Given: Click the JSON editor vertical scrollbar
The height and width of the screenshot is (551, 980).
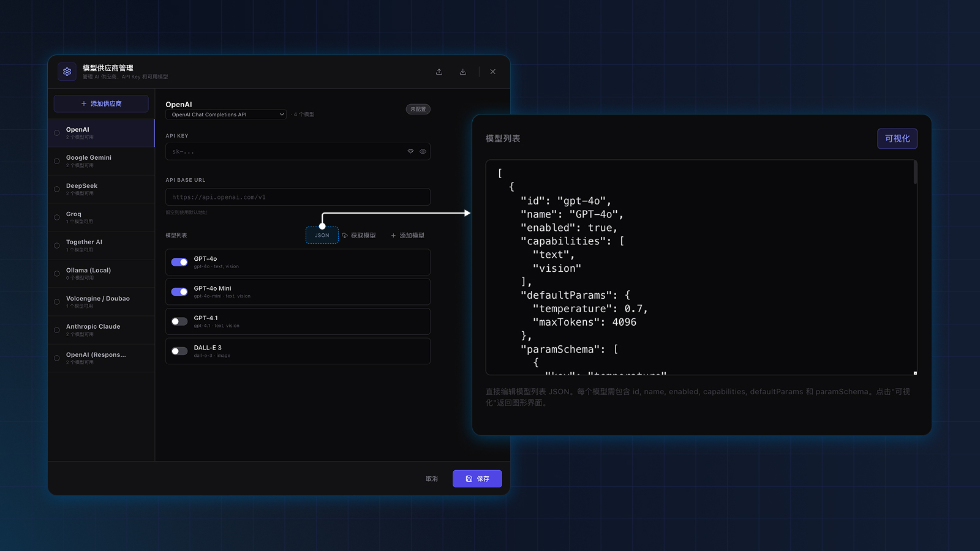Looking at the screenshot, I should [x=915, y=173].
